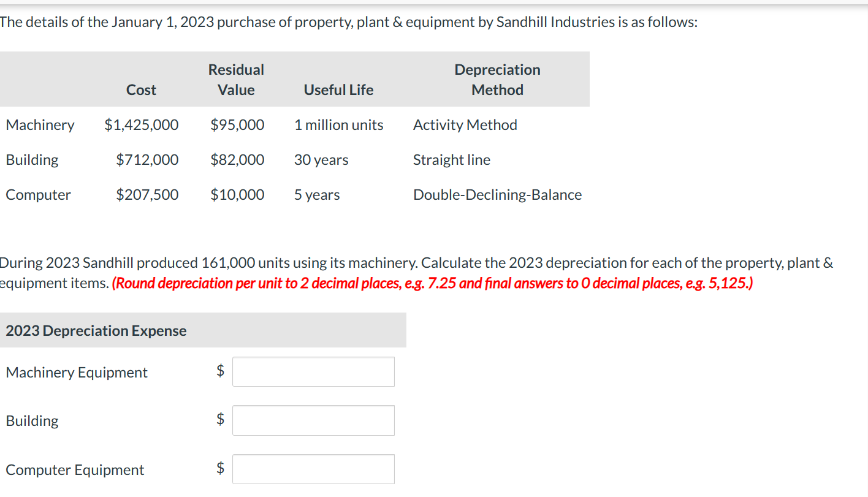The image size is (868, 497).
Task: Click the Depreciation Method column header
Action: (497, 79)
